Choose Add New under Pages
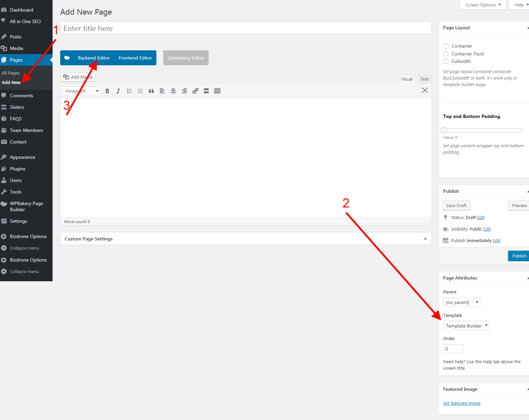Viewport: 529px width, 420px height. [11, 82]
